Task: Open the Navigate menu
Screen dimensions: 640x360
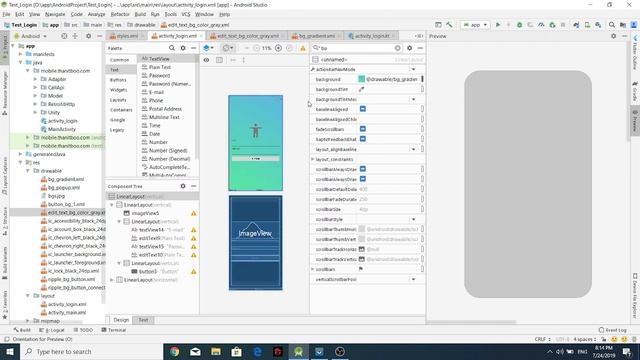Action: click(55, 14)
